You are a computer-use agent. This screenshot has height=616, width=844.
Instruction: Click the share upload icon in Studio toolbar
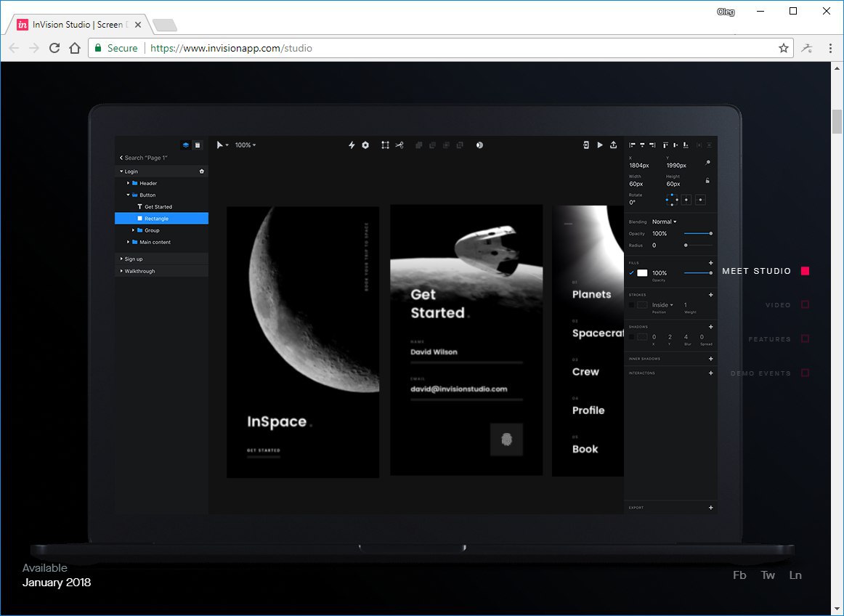point(613,145)
